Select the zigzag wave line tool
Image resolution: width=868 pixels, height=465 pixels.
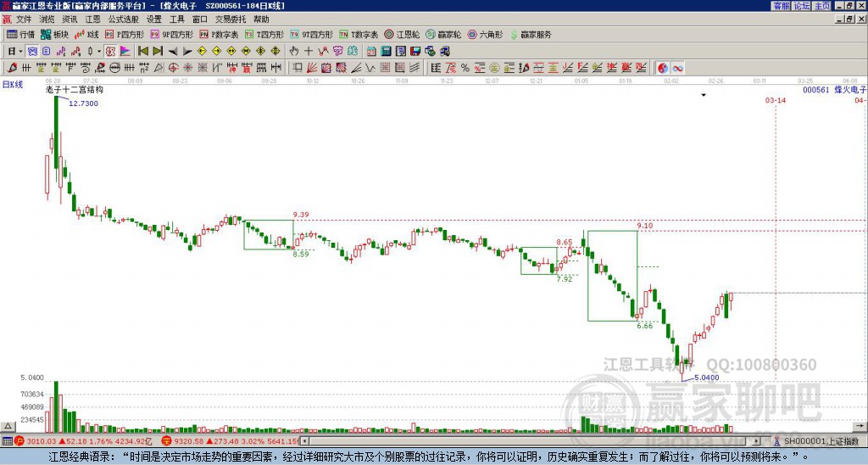370,68
